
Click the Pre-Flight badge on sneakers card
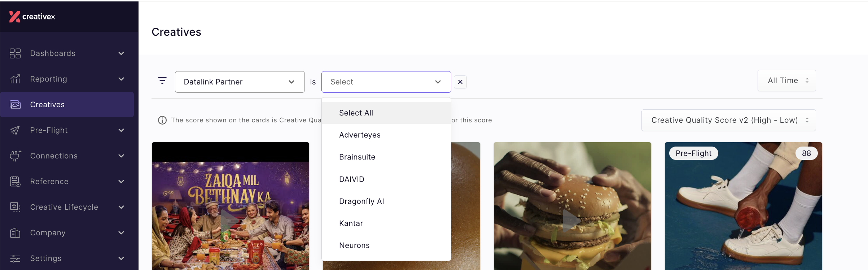point(694,153)
